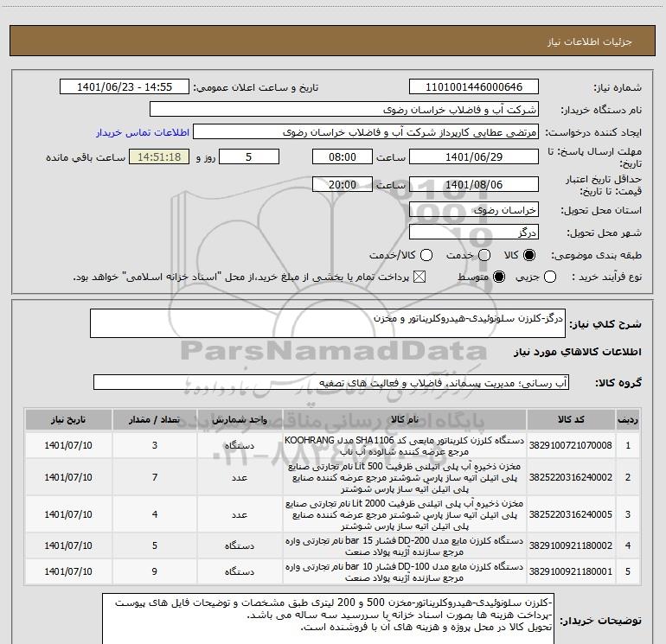Click the ردیف column header

pos(628,419)
